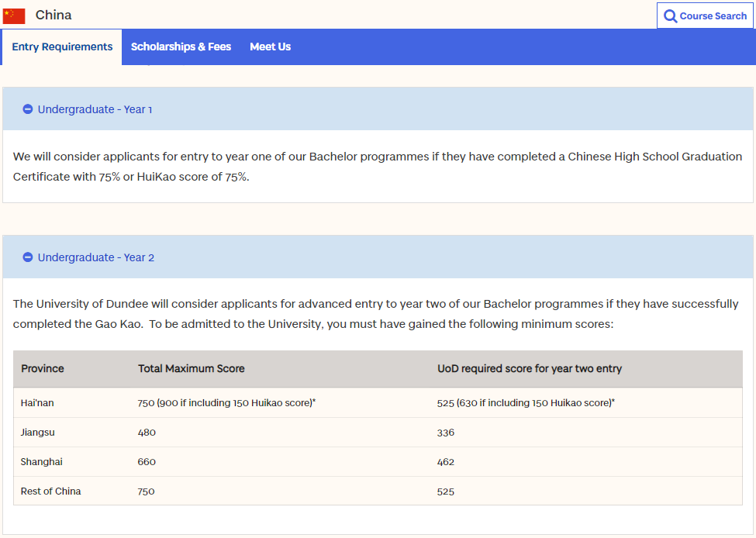Select the Jiangsu table row

coord(378,433)
